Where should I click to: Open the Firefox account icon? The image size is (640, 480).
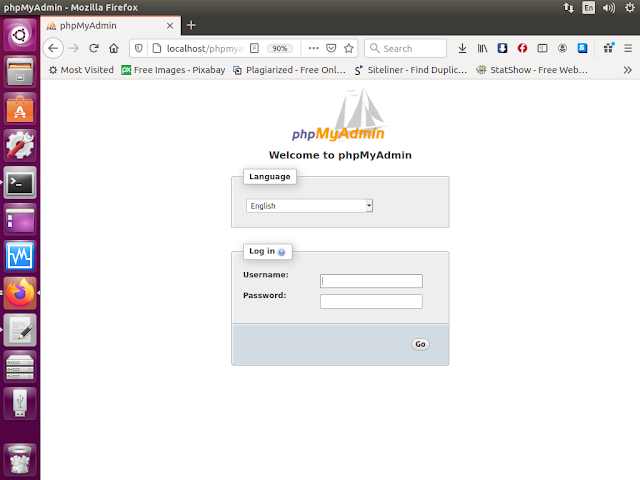(562, 49)
